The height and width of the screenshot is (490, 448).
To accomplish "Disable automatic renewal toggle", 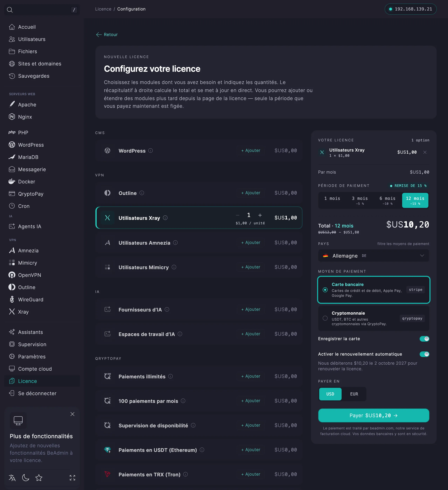I will coord(424,354).
